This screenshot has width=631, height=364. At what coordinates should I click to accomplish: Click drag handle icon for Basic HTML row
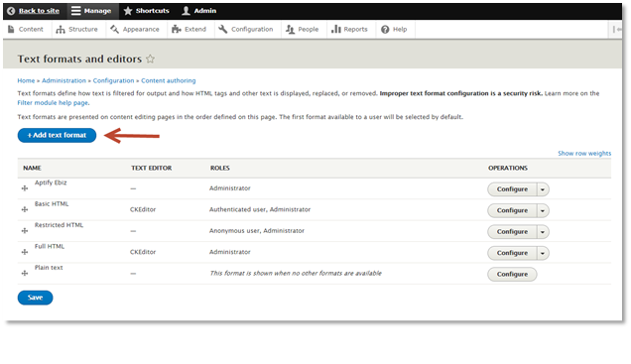pos(25,209)
